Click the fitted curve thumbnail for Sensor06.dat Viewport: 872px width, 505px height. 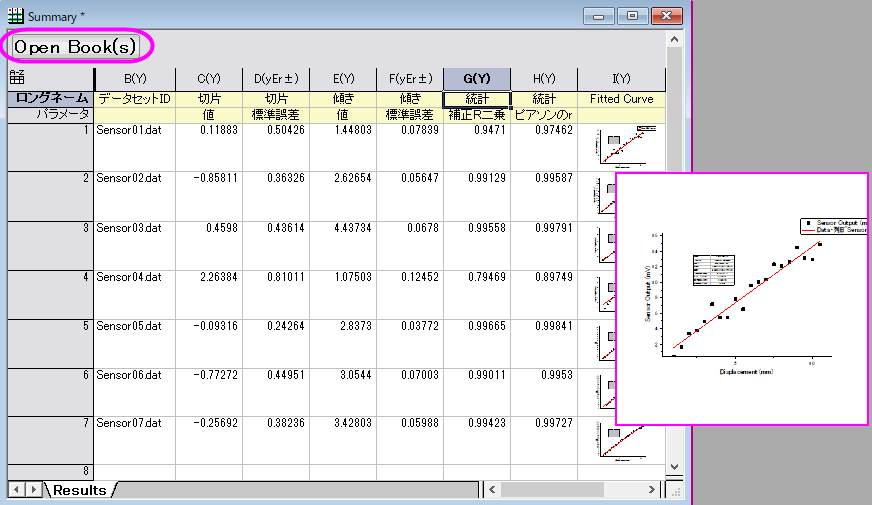(x=606, y=391)
